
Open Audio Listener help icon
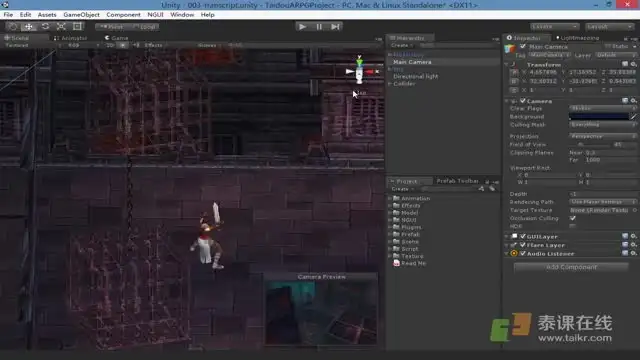point(624,253)
